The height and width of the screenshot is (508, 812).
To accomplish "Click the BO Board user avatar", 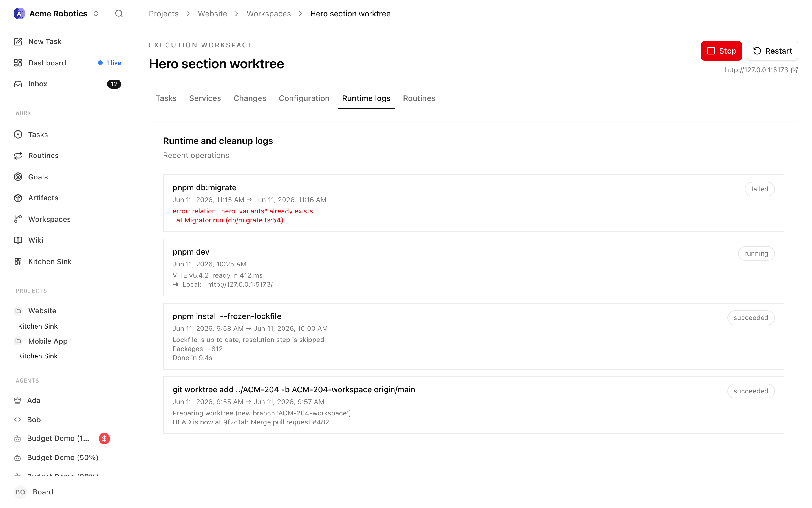I will 20,492.
